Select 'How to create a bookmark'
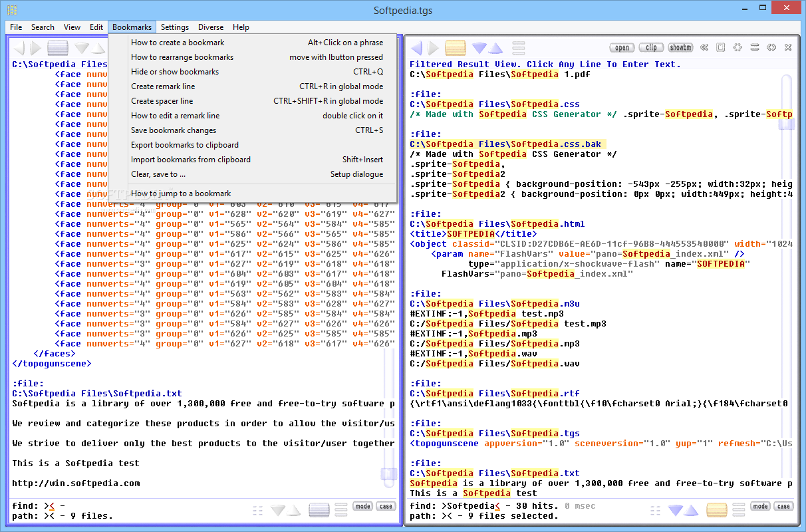This screenshot has width=806, height=532. click(x=253, y=43)
